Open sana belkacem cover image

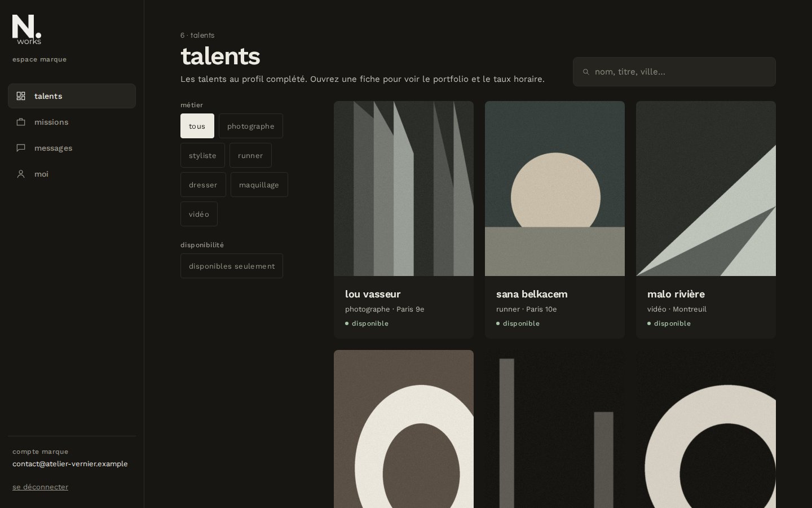555,189
